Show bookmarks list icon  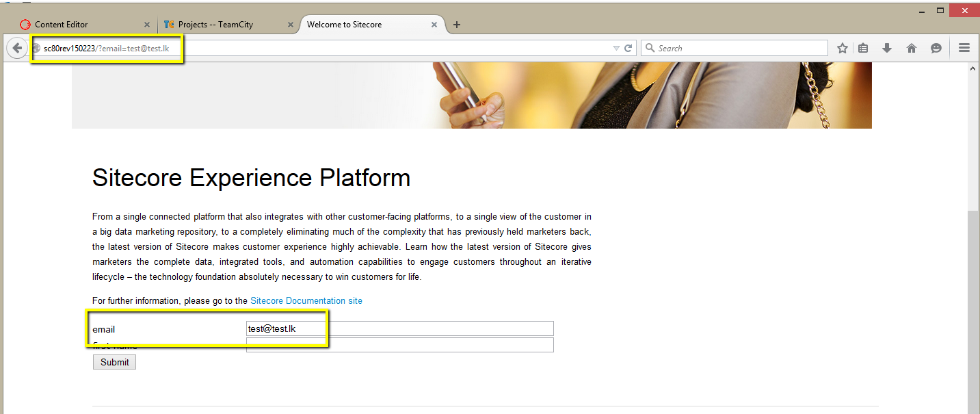click(863, 48)
